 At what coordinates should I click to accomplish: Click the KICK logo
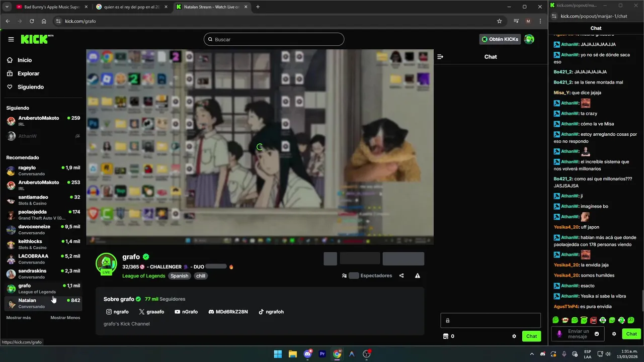point(37,39)
